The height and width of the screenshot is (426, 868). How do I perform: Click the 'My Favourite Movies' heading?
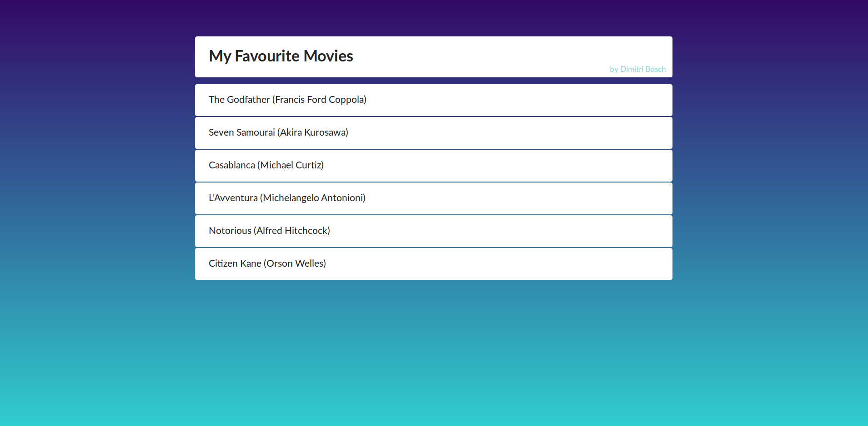(281, 56)
